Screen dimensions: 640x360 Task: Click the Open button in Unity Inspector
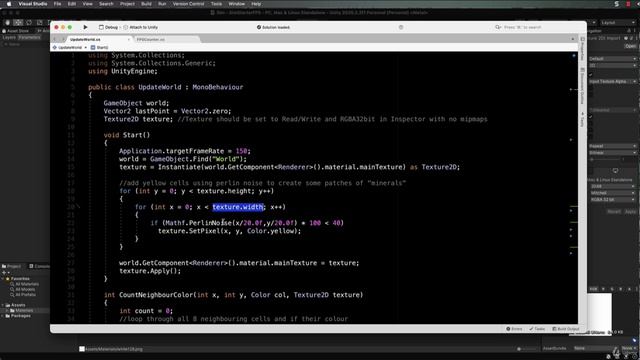[630, 46]
